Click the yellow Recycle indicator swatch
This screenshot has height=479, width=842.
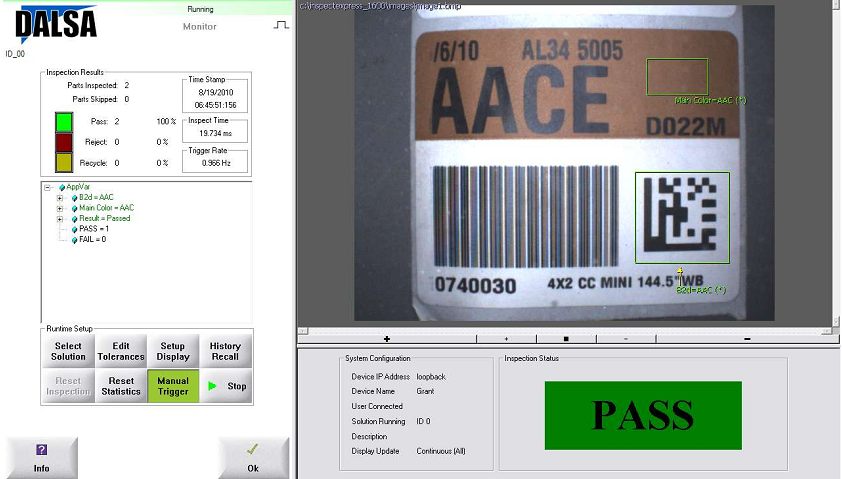(x=64, y=163)
